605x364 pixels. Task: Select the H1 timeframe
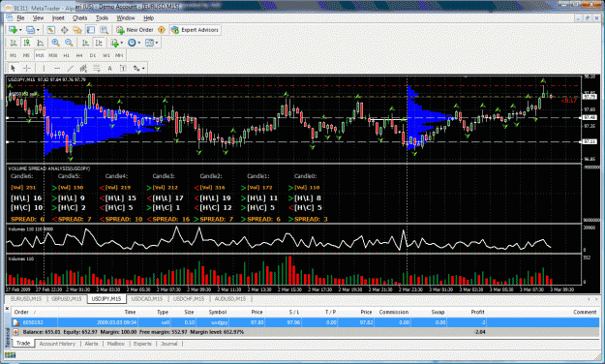[x=67, y=55]
